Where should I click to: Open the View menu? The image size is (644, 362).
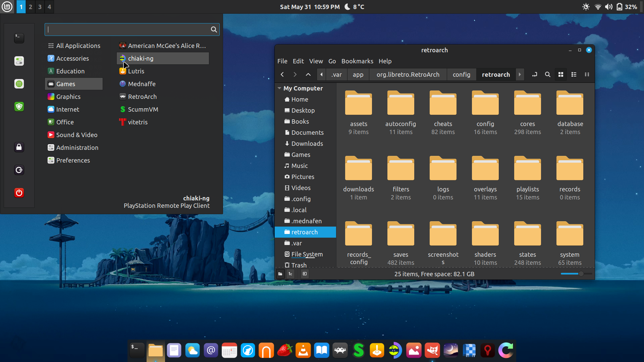point(316,61)
